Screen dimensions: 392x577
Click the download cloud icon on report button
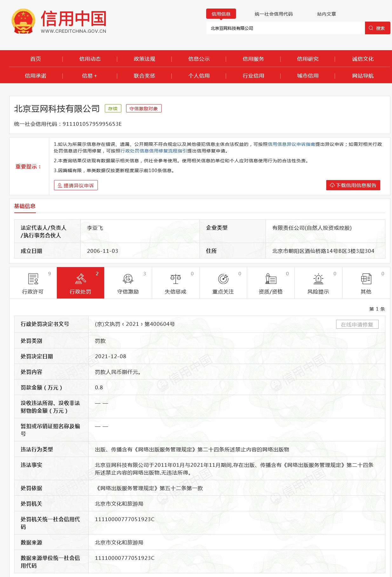pos(332,185)
